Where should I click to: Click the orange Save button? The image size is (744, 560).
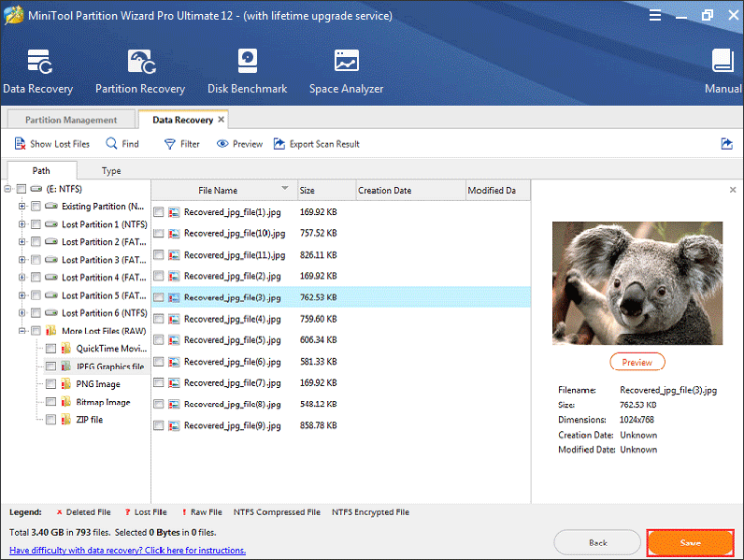pos(690,543)
